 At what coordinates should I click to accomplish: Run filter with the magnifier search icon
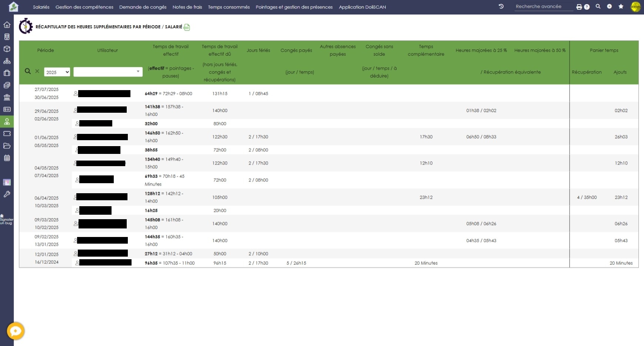click(28, 71)
